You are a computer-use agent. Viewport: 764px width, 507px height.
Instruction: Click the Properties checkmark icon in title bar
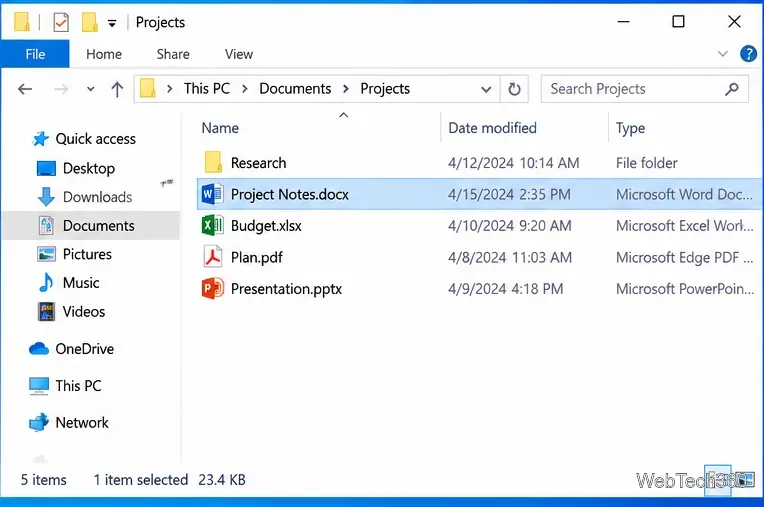[61, 22]
